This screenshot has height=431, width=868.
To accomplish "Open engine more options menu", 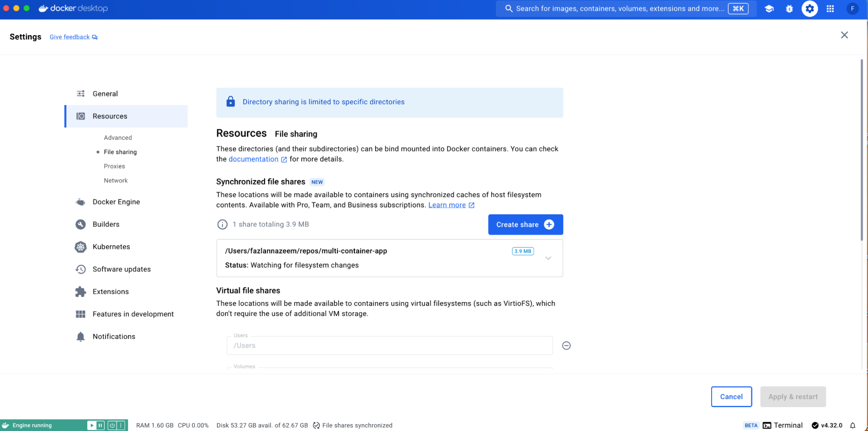I will click(121, 425).
